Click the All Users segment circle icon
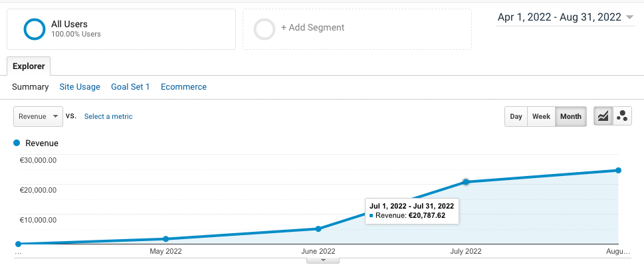This screenshot has width=644, height=271. 34,29
